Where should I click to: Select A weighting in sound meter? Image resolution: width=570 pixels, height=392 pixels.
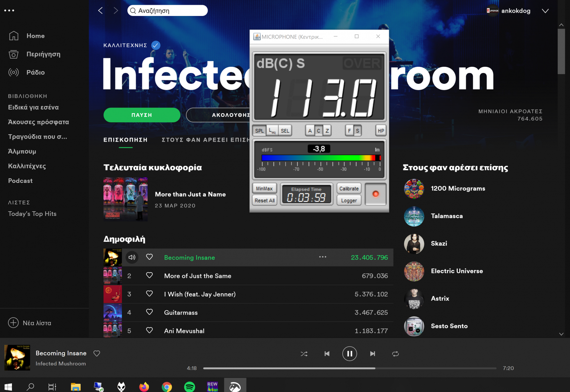pyautogui.click(x=310, y=131)
